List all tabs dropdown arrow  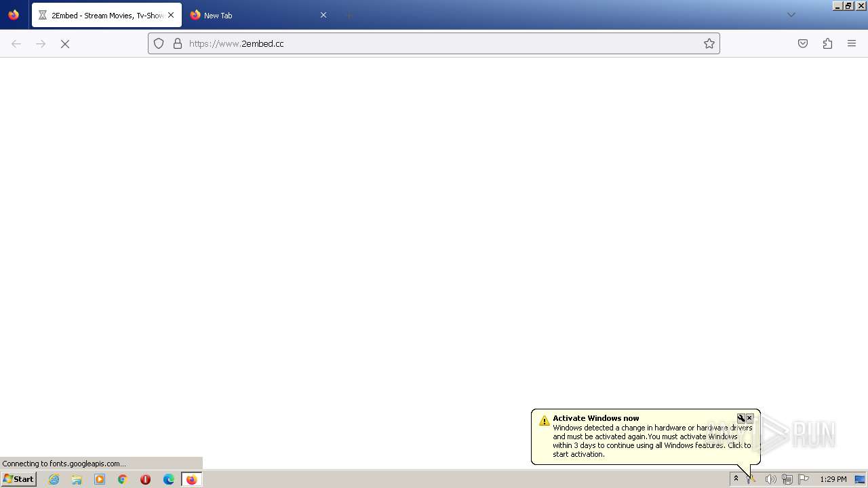coord(791,15)
